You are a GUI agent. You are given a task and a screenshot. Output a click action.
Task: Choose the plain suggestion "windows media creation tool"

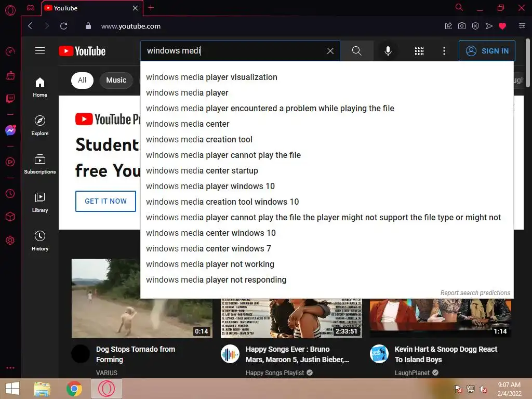(x=327, y=140)
